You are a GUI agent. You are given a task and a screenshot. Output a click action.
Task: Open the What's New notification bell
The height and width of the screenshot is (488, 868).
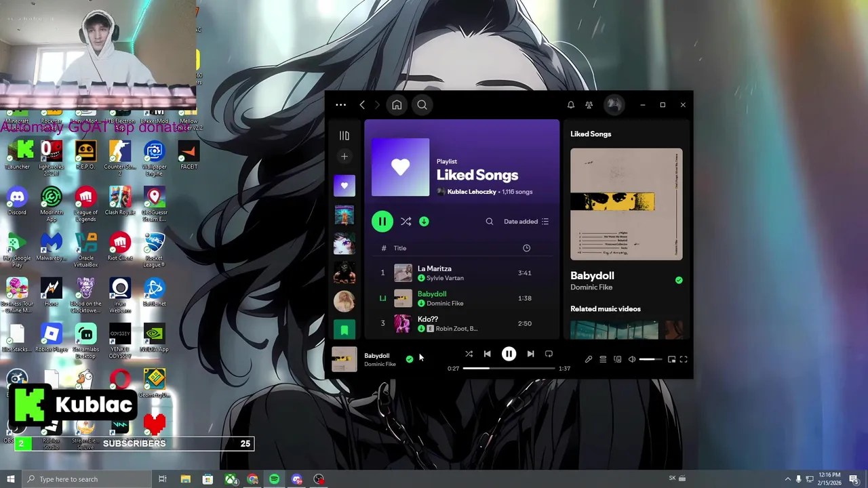pos(571,105)
